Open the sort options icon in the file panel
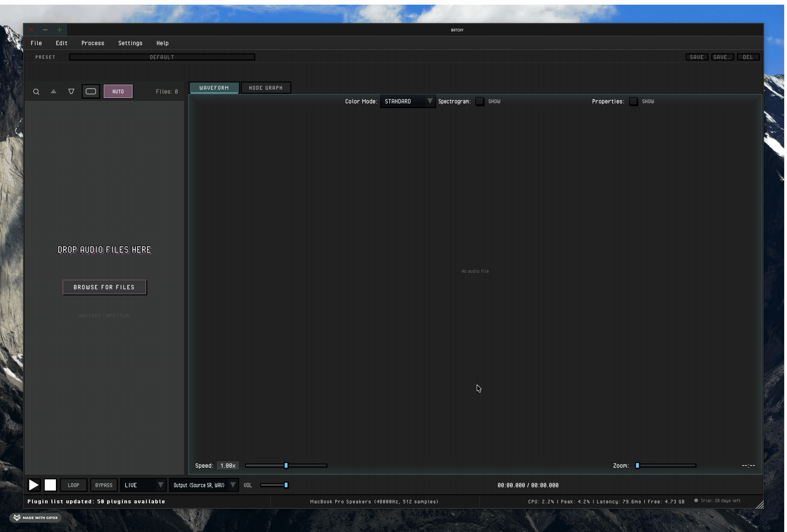 [54, 92]
